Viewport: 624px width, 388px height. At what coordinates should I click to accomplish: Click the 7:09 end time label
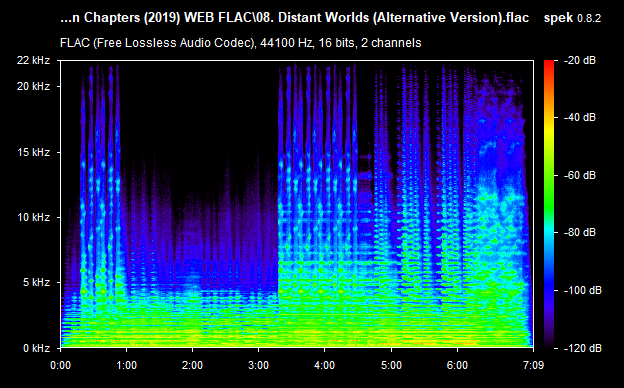coord(533,365)
